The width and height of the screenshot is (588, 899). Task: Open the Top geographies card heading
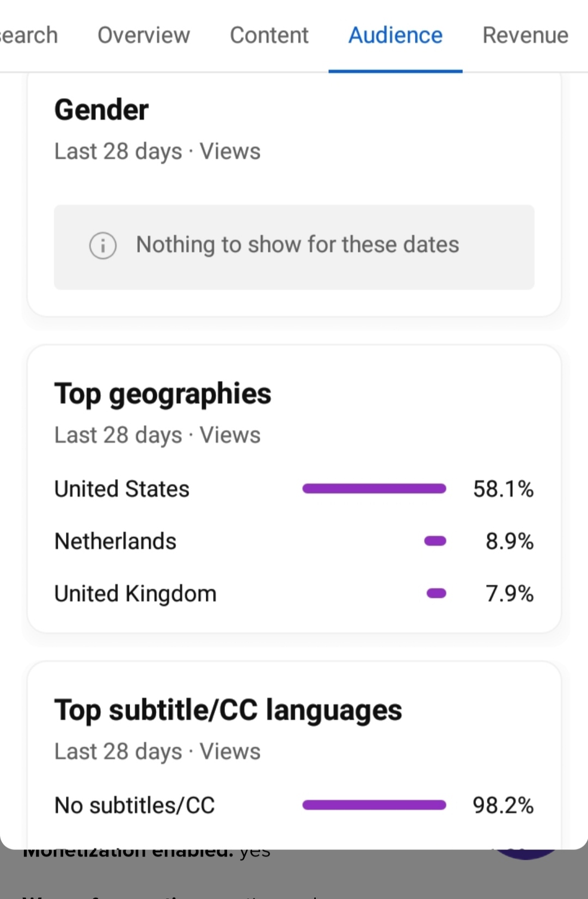tap(163, 394)
